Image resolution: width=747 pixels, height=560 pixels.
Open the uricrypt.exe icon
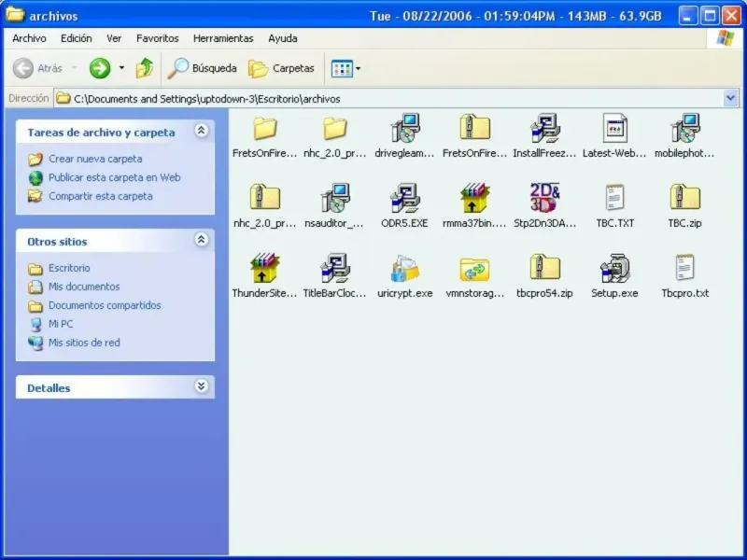(405, 269)
